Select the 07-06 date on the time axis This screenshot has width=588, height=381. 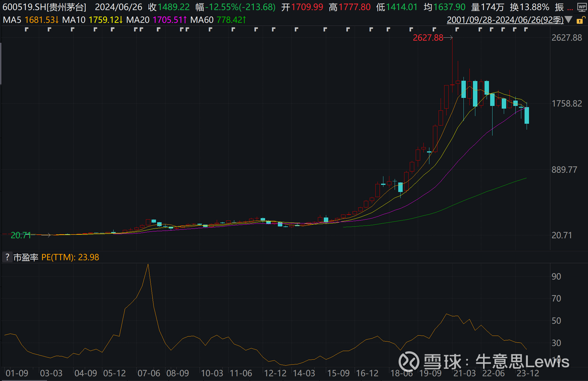point(149,373)
